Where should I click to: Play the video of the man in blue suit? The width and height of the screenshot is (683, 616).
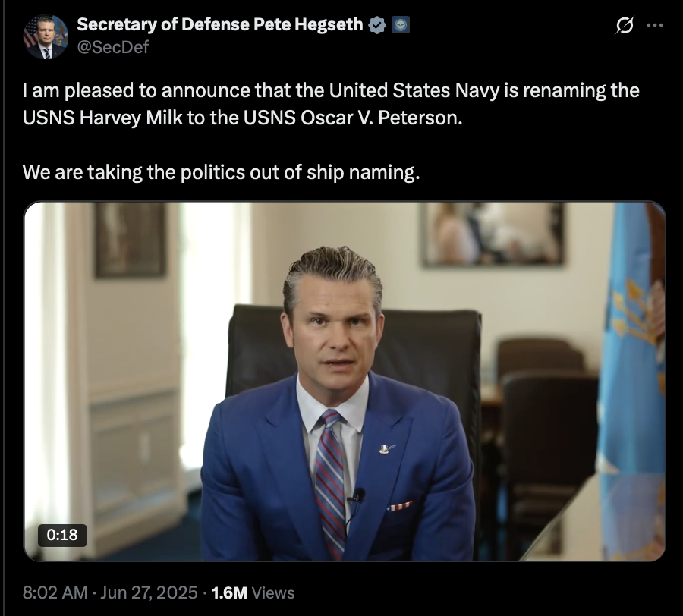[344, 382]
